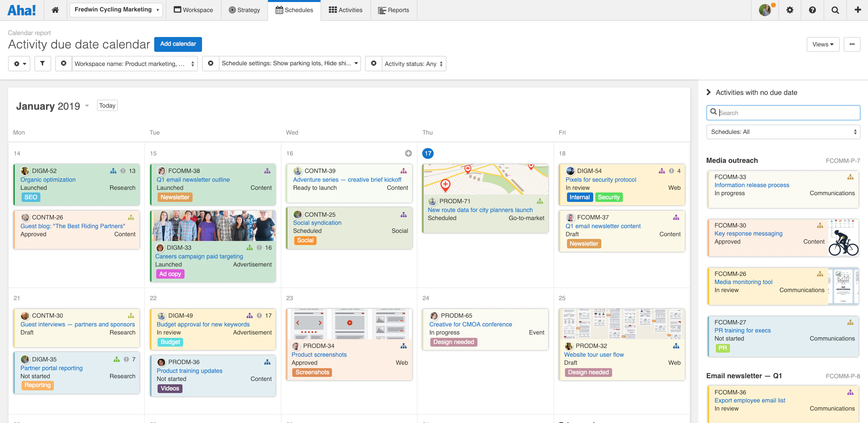Click hierarchy icon on DIGM-52 card

tap(113, 171)
